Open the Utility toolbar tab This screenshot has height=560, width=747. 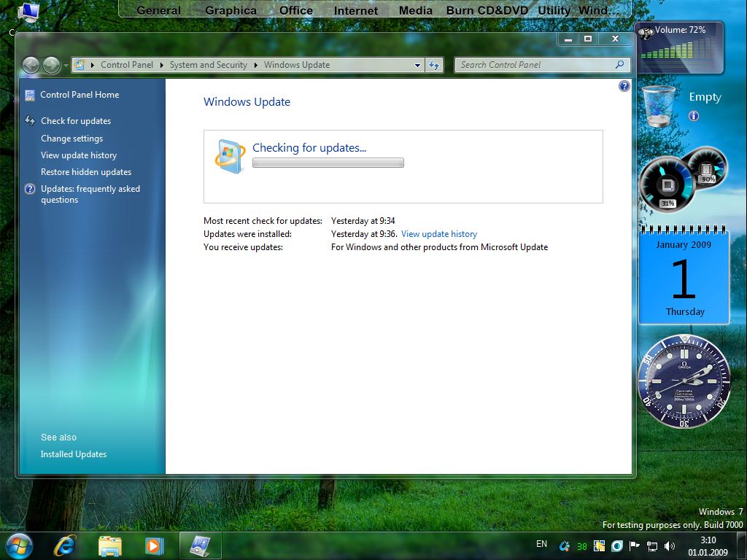click(554, 10)
